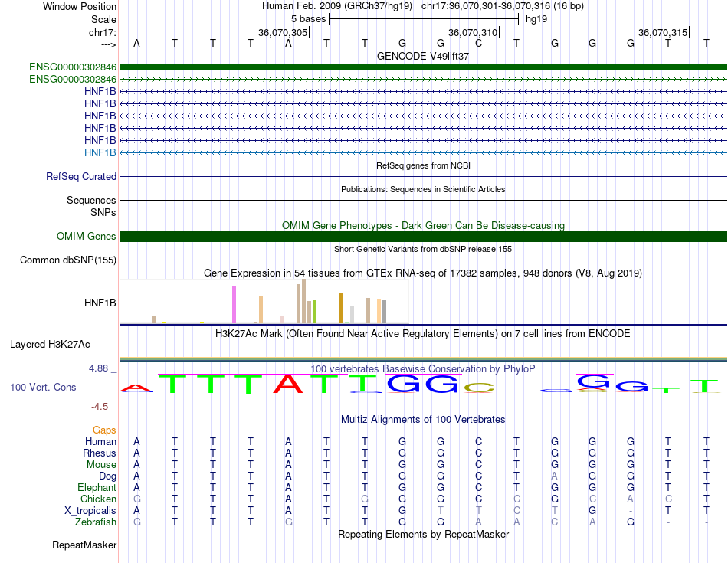Select the Scale track label

(103, 19)
